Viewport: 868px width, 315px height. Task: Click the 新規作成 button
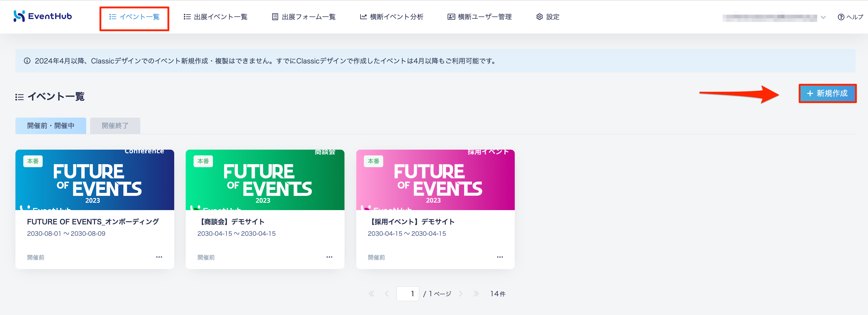click(827, 93)
